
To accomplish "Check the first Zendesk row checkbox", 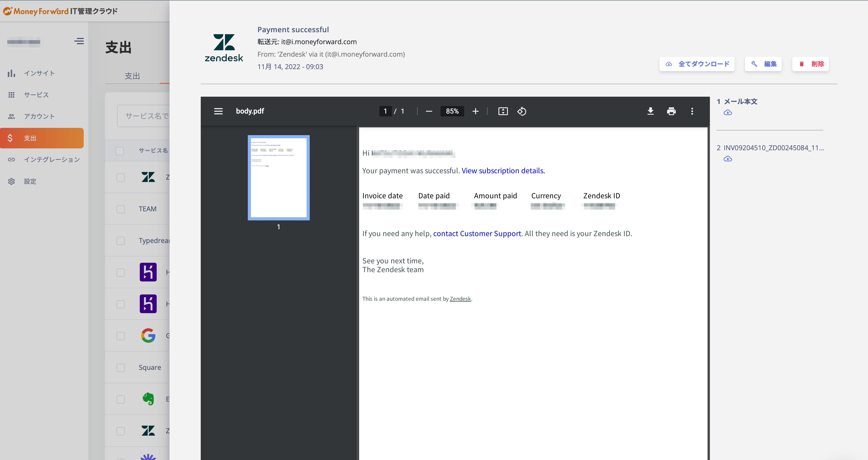I will [121, 178].
